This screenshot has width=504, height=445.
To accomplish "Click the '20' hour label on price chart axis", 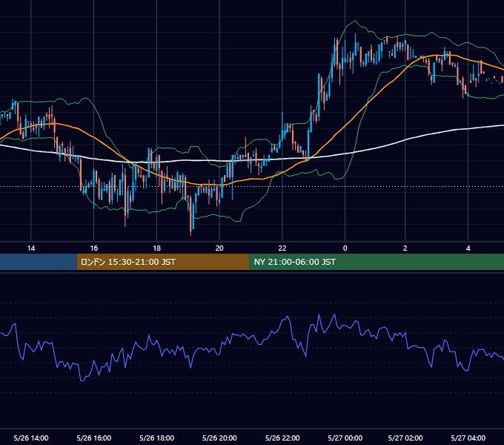I will point(219,248).
